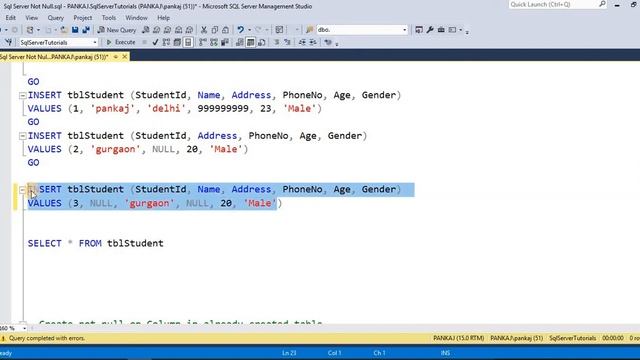The width and height of the screenshot is (640, 360).
Task: Click 'PANKAJ (15.0 RTM)' in status bar
Action: (x=458, y=338)
